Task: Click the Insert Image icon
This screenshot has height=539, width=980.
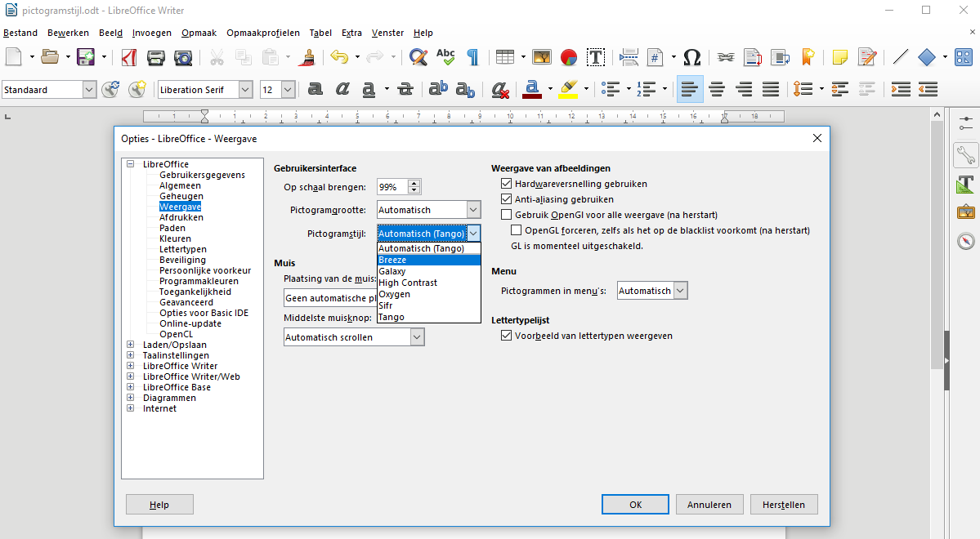Action: point(542,57)
